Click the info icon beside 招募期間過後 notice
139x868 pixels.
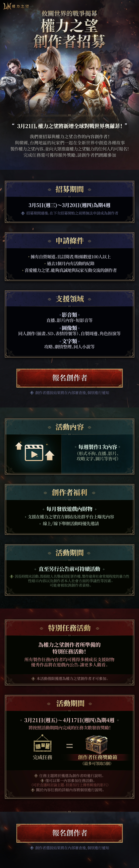23,213
